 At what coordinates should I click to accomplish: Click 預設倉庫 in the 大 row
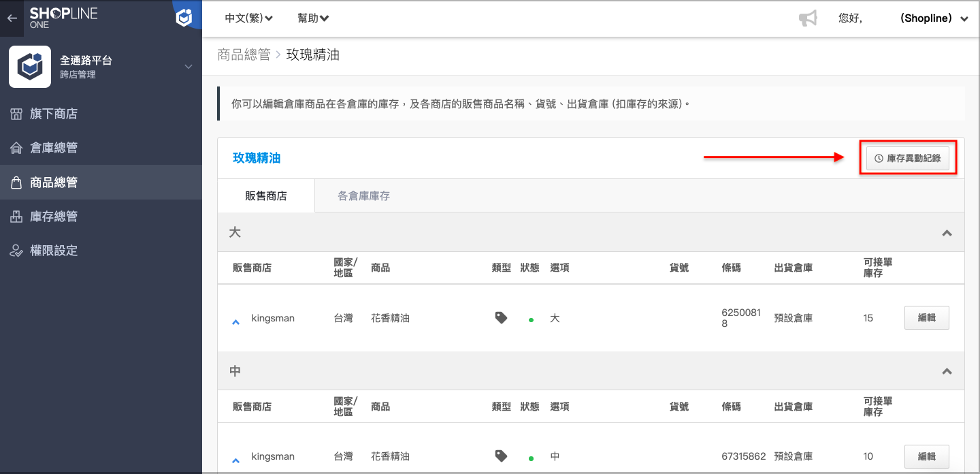(793, 318)
